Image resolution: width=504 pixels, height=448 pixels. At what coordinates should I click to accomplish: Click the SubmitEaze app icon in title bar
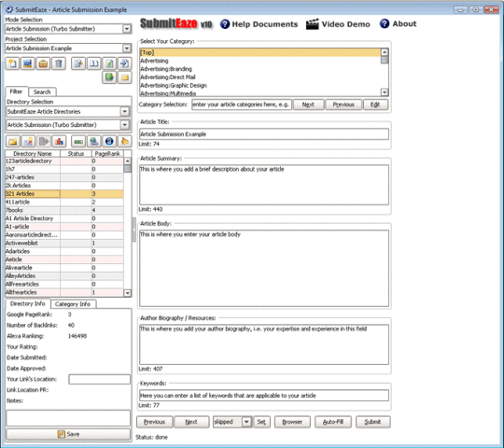9,9
